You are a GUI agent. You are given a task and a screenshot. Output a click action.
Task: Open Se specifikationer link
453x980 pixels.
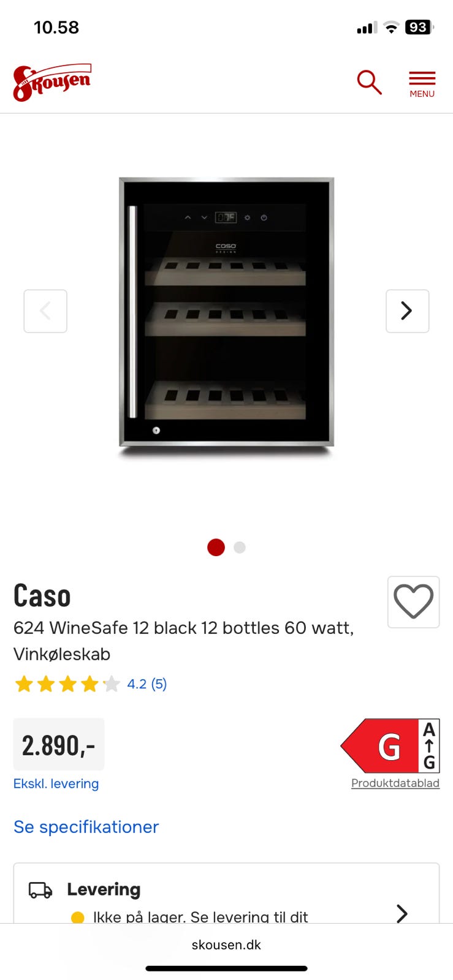coord(86,827)
